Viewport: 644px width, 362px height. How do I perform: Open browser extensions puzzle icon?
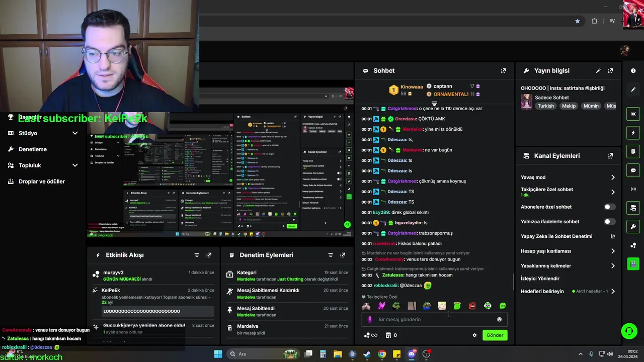(595, 21)
